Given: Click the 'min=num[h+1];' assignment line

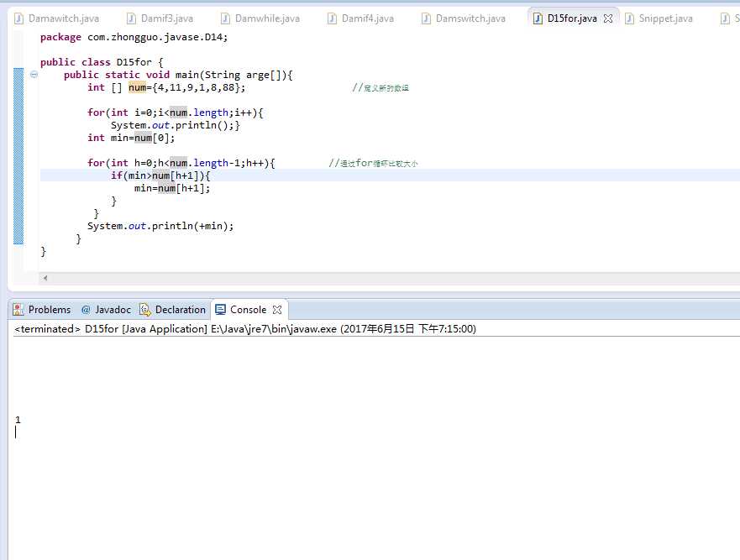Looking at the screenshot, I should click(x=172, y=188).
